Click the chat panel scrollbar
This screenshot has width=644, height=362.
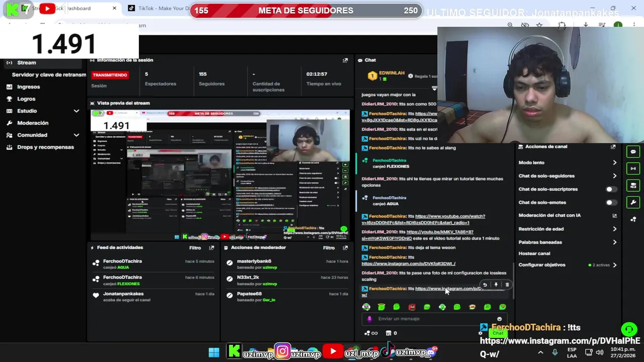coord(513,282)
